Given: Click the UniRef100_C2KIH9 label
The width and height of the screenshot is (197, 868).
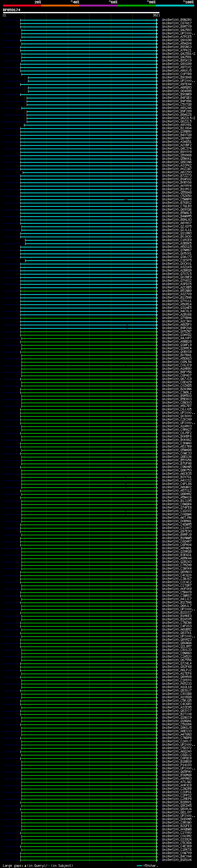Looking at the screenshot, I should click(x=176, y=419).
